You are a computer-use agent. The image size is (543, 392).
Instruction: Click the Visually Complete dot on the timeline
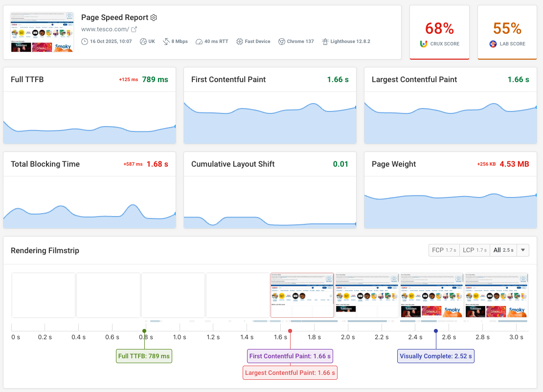tap(435, 330)
